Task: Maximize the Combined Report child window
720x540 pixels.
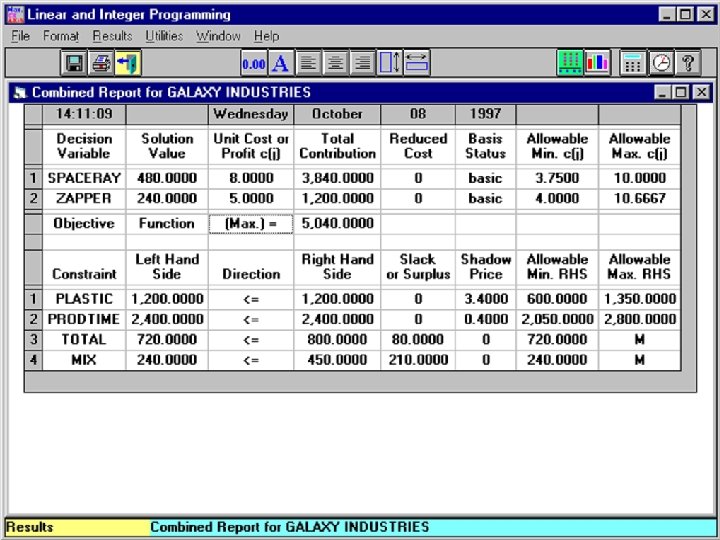Action: [x=681, y=93]
